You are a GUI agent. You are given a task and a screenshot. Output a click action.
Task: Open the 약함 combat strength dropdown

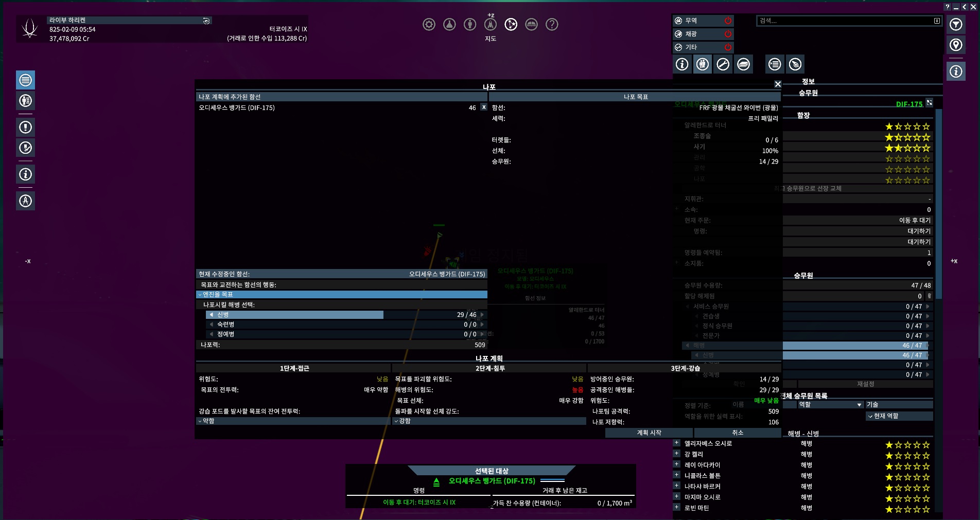pos(293,421)
